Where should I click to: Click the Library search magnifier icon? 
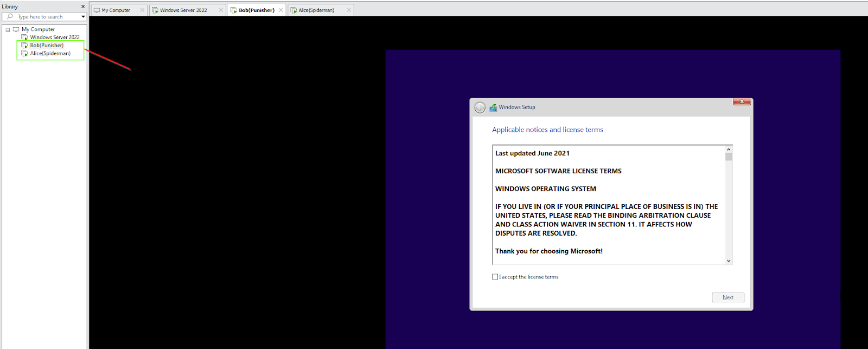10,17
